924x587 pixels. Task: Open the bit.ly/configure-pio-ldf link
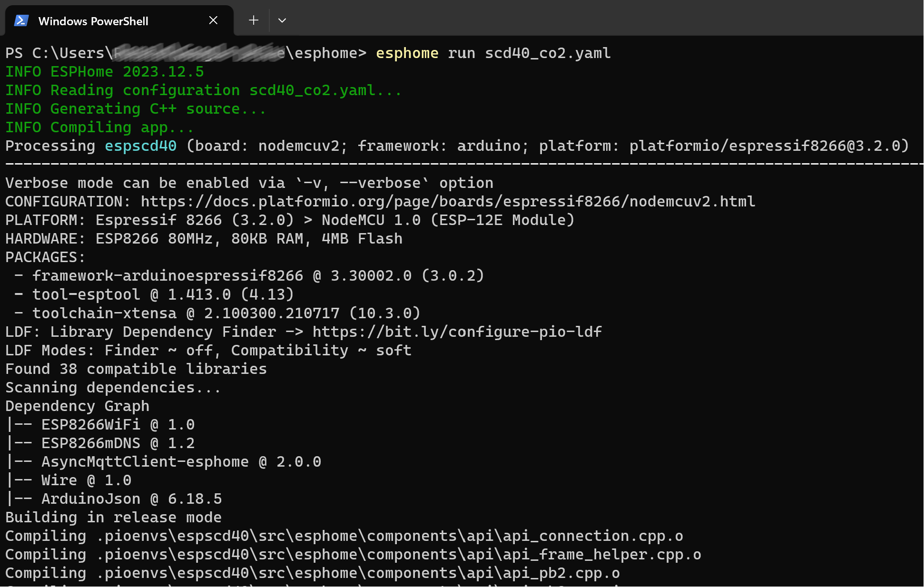point(457,332)
